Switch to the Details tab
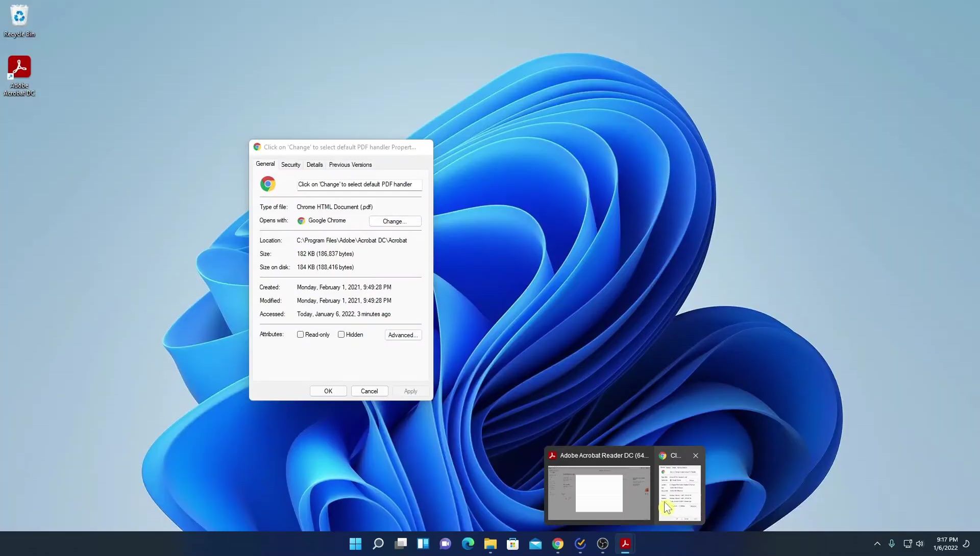This screenshot has height=556, width=980. coord(315,165)
